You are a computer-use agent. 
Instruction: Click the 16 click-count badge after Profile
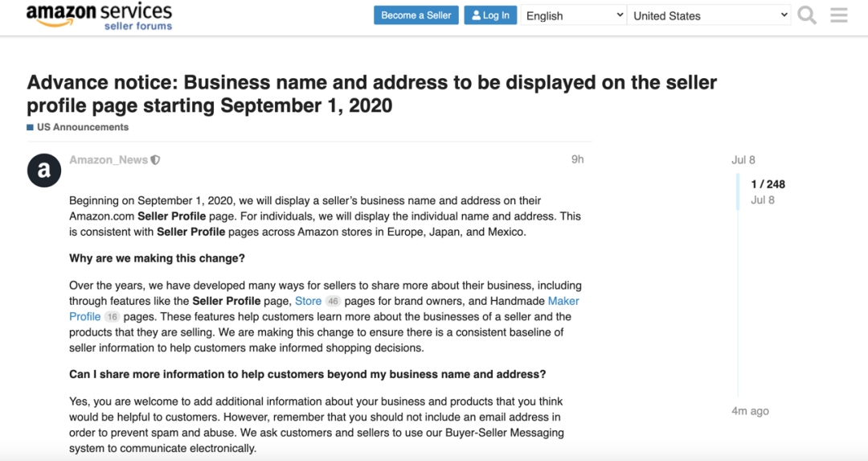point(112,317)
